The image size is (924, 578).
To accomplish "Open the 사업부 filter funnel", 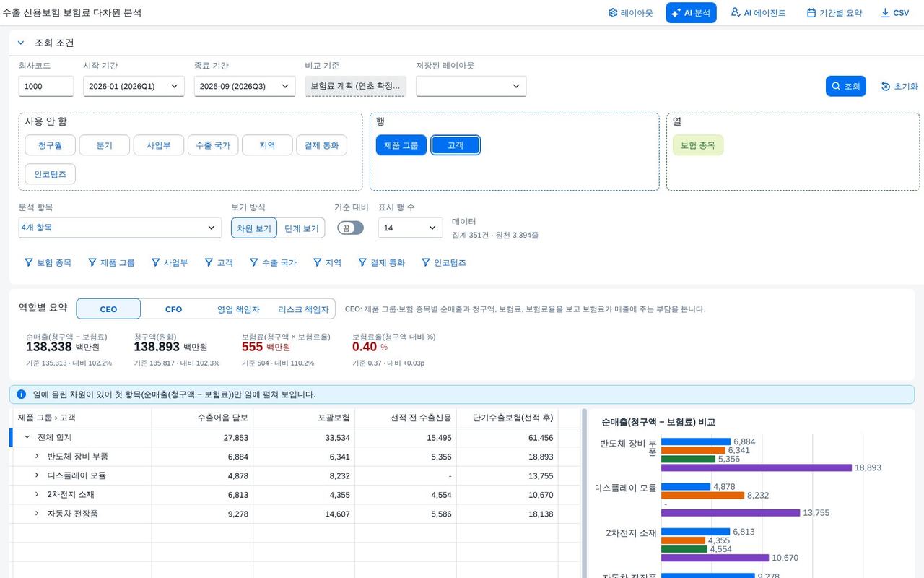I will 170,263.
